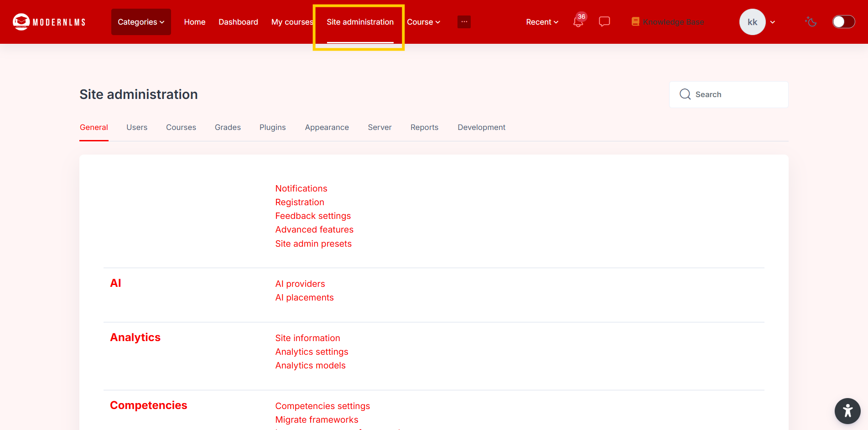The image size is (868, 430).
Task: Expand the Course dropdown menu
Action: point(423,22)
